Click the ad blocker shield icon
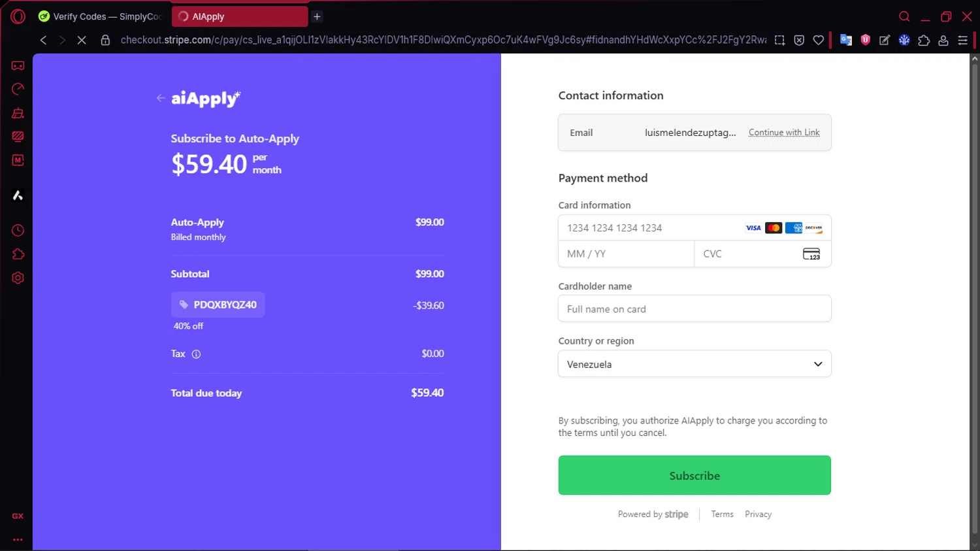The image size is (980, 551). click(799, 40)
